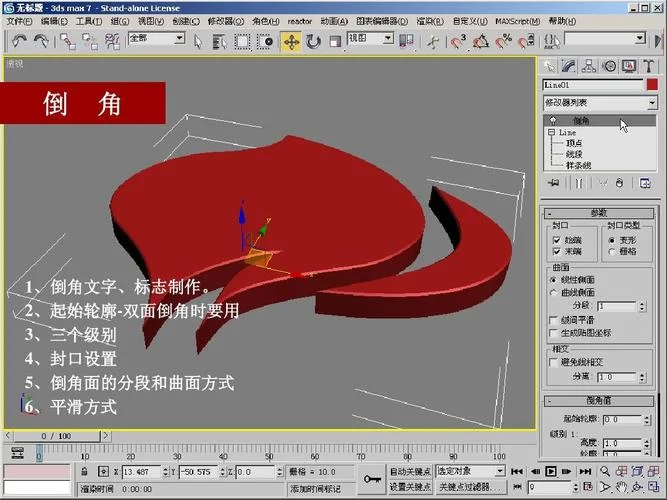
Task: Switch to the Display command panel
Action: 629,66
